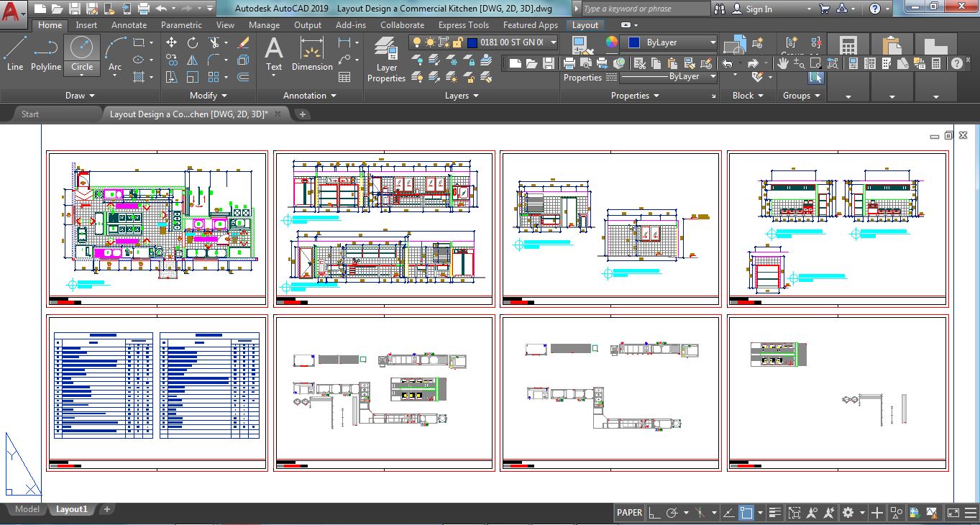Select the Line draw tool

point(15,55)
